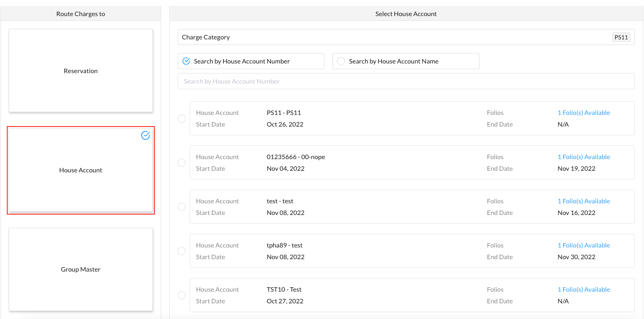Select the Reservation routing card
The image size is (644, 319).
tap(81, 71)
